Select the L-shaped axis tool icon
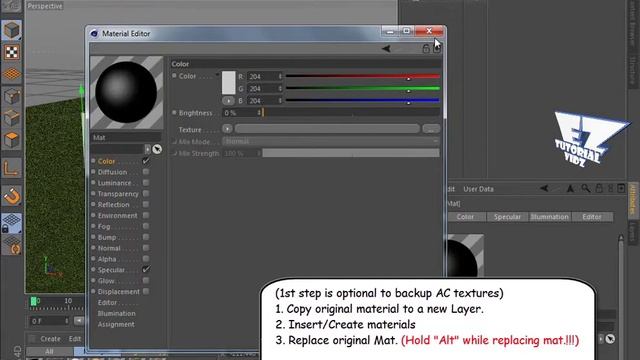 coord(11,168)
